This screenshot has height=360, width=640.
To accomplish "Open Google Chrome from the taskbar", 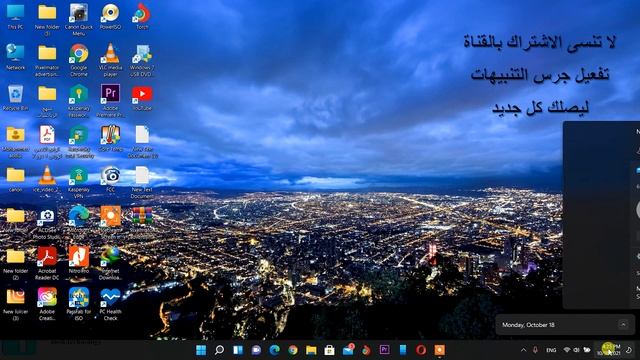I will coord(293,350).
